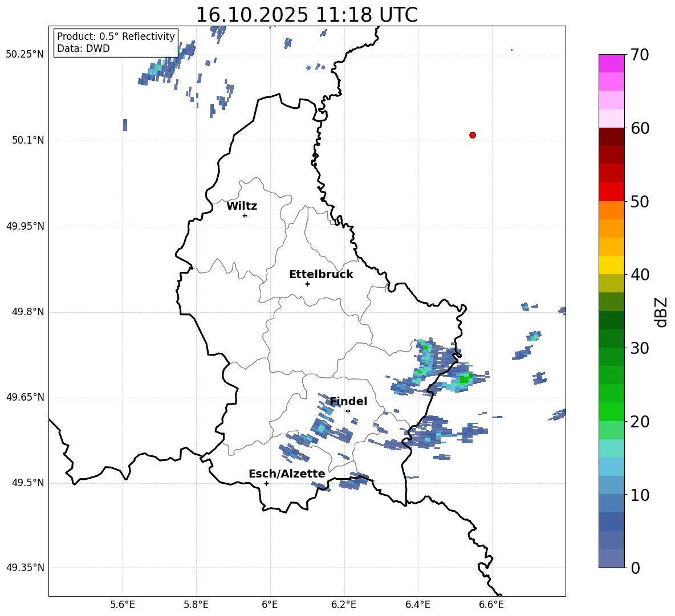Click the dBZ colorbar axis label

pyautogui.click(x=661, y=312)
